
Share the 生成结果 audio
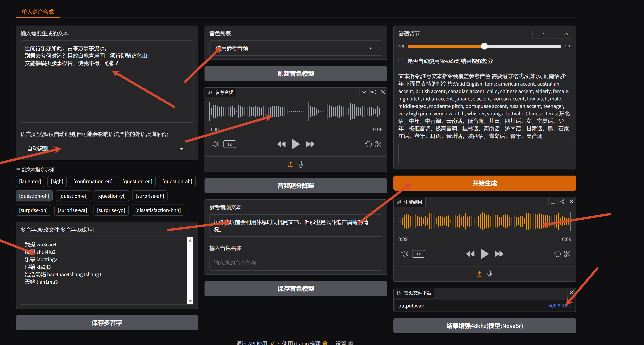point(562,201)
